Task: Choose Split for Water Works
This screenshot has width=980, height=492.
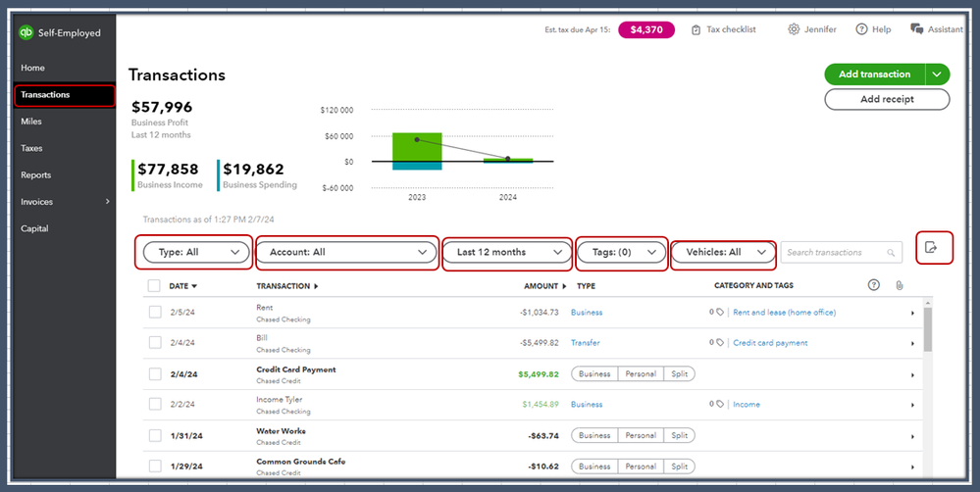Action: point(679,435)
